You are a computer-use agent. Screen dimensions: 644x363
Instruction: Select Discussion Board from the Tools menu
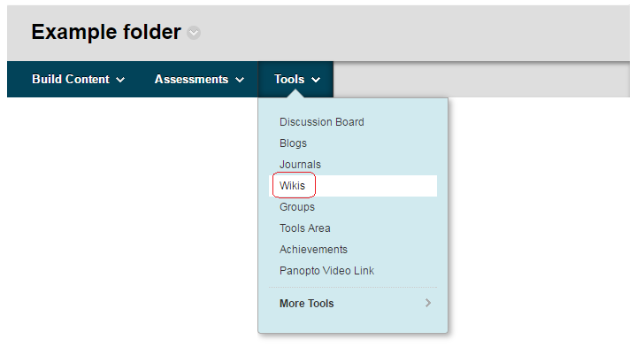(322, 122)
